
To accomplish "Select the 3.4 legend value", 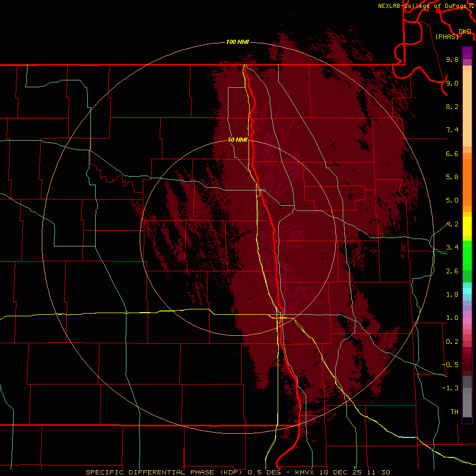I will pyautogui.click(x=452, y=248).
